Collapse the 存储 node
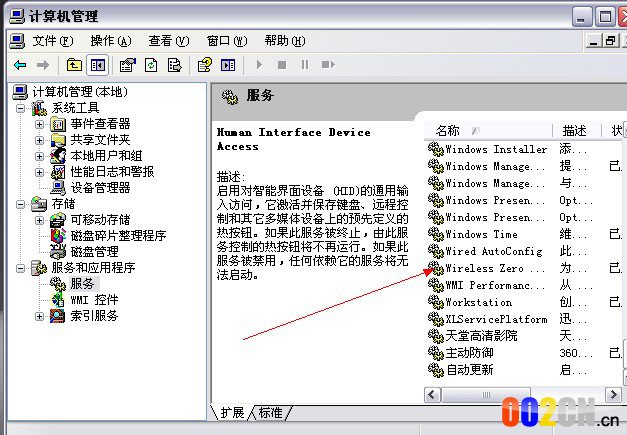The width and height of the screenshot is (627, 435). [x=20, y=204]
